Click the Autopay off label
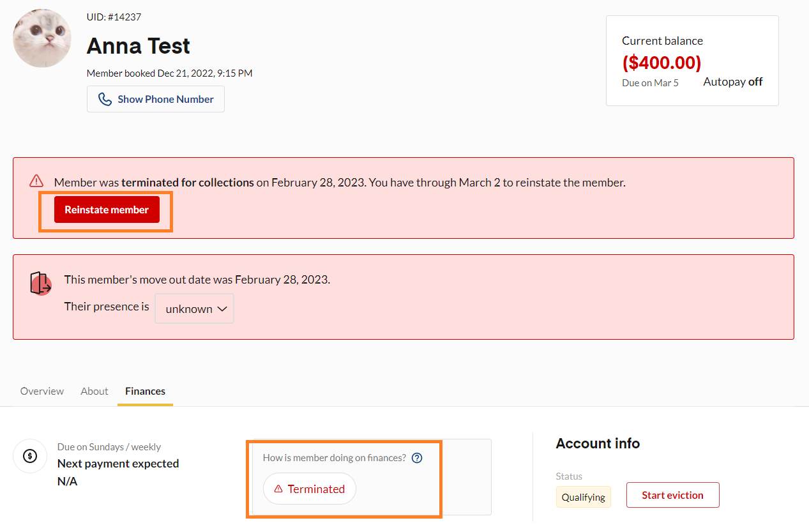Image resolution: width=809 pixels, height=532 pixels. (x=732, y=82)
